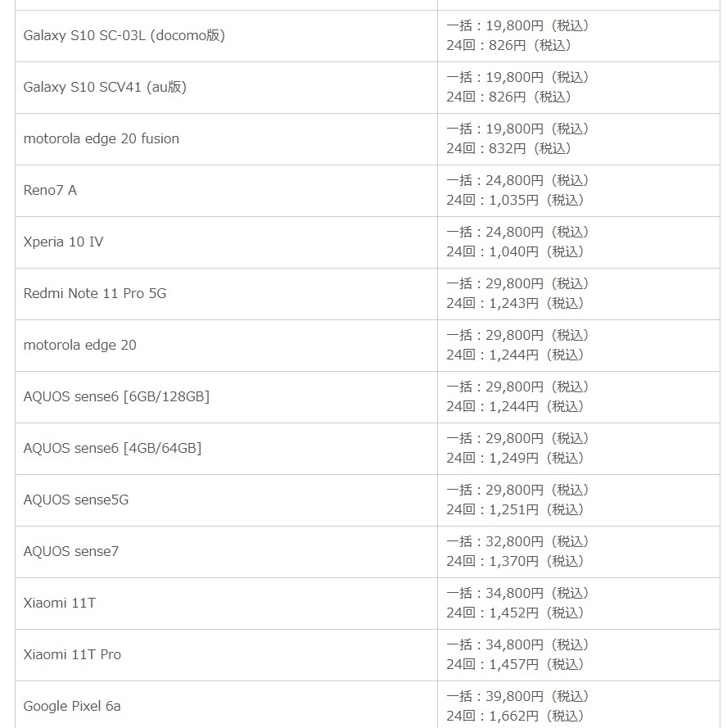
Task: Click the motorola edge 20 fusion name
Action: click(x=101, y=138)
